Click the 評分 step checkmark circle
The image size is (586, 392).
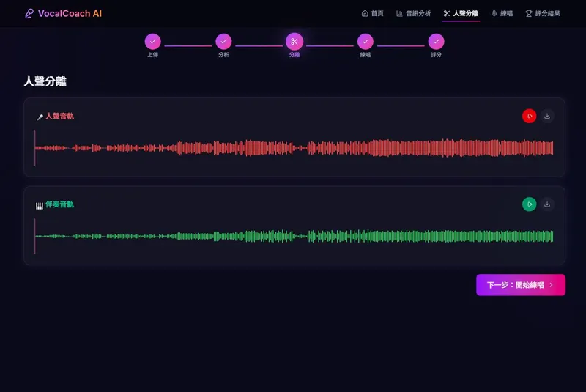tap(436, 42)
